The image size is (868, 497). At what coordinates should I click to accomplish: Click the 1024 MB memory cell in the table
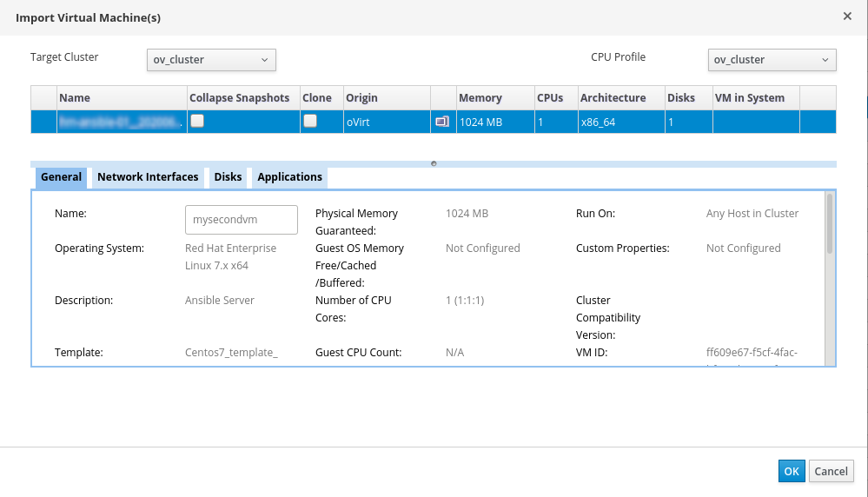495,122
